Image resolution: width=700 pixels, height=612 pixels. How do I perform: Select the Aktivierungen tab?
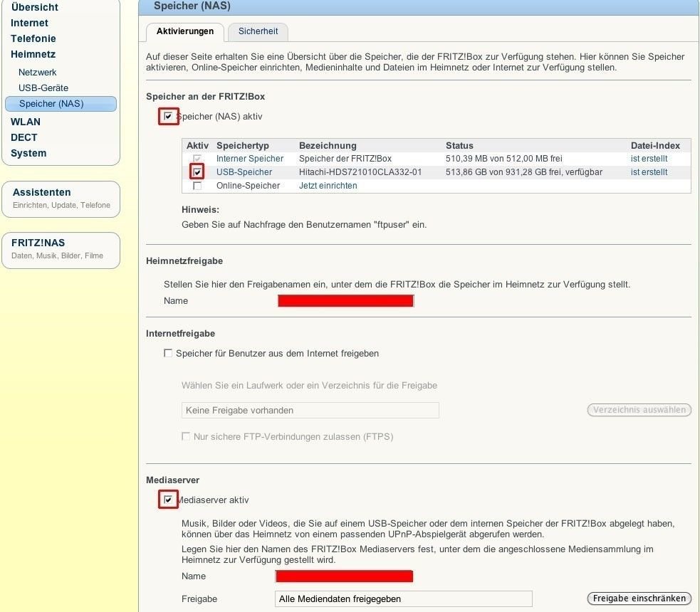(185, 32)
